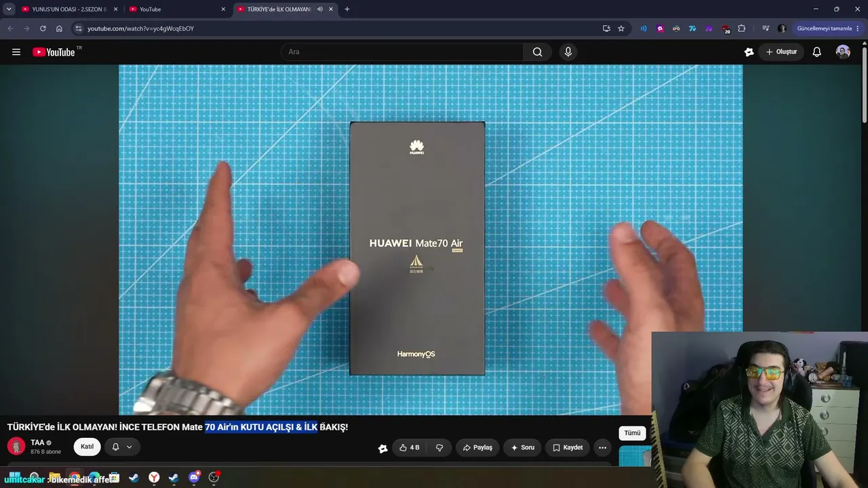Click Güncellemeyi tamamla update button

click(x=824, y=28)
